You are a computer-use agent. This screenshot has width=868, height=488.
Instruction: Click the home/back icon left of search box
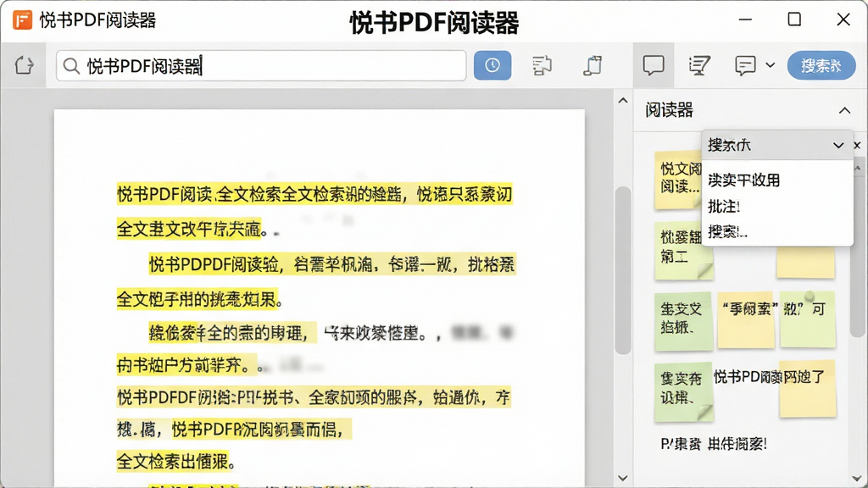24,65
